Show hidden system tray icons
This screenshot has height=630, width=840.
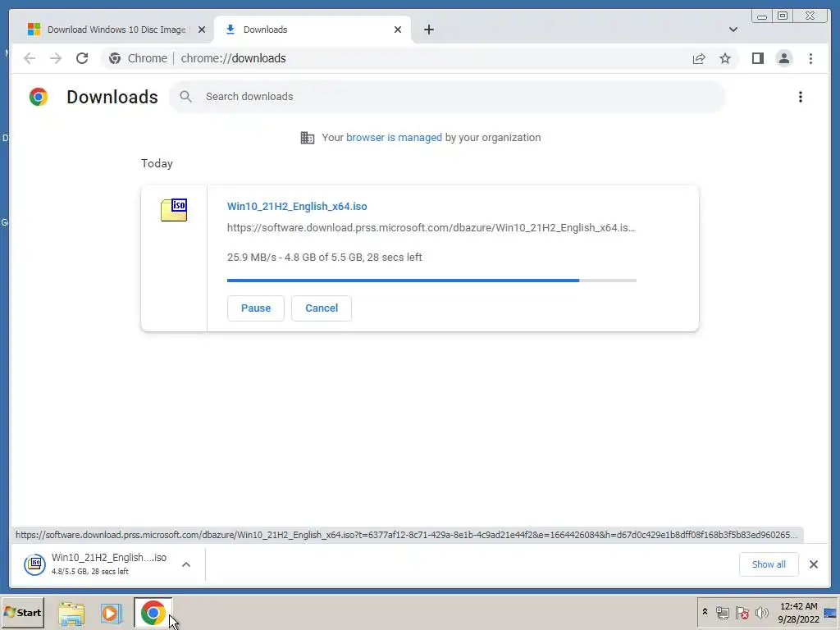705,612
